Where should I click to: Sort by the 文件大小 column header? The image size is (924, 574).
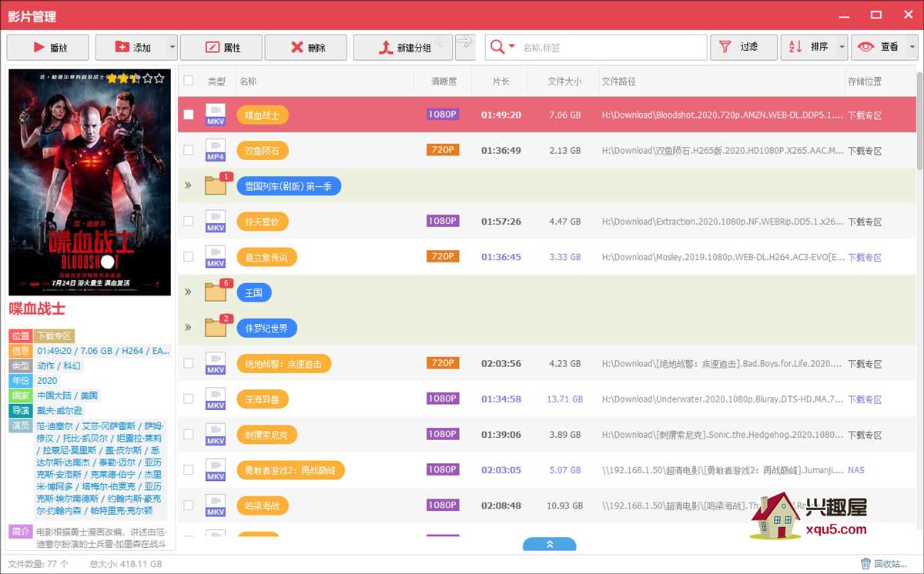pyautogui.click(x=564, y=81)
